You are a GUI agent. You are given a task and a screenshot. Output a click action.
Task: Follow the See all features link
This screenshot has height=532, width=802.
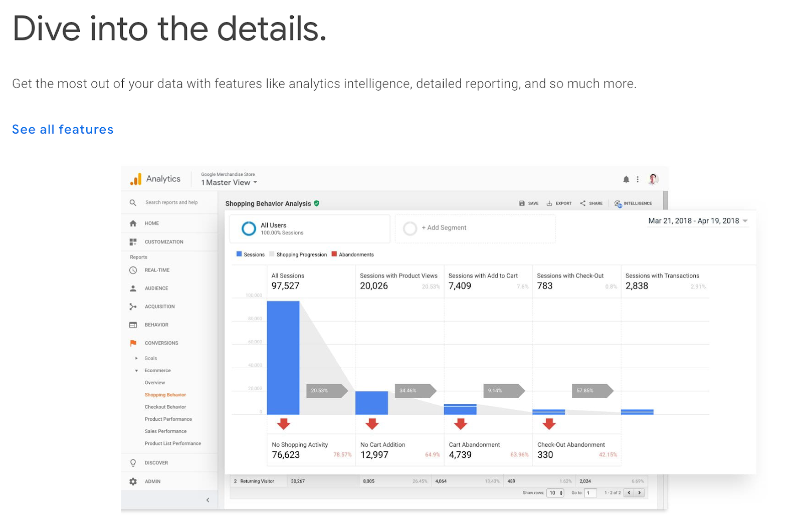[63, 129]
